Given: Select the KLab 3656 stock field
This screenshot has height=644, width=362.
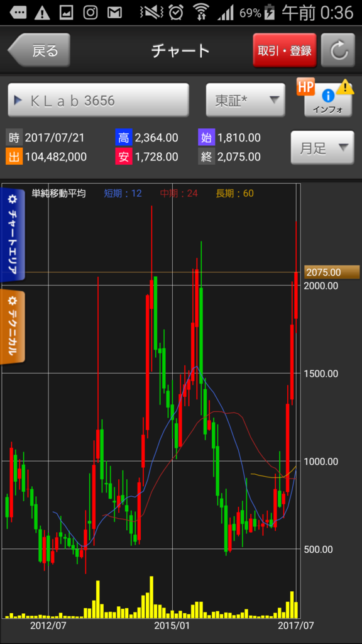Looking at the screenshot, I should (x=98, y=100).
